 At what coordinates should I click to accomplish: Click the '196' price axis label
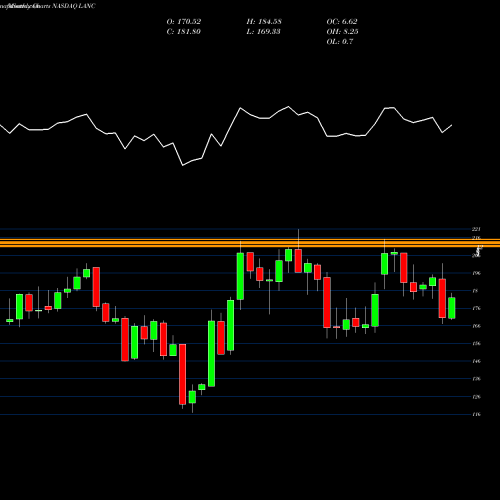(x=477, y=273)
